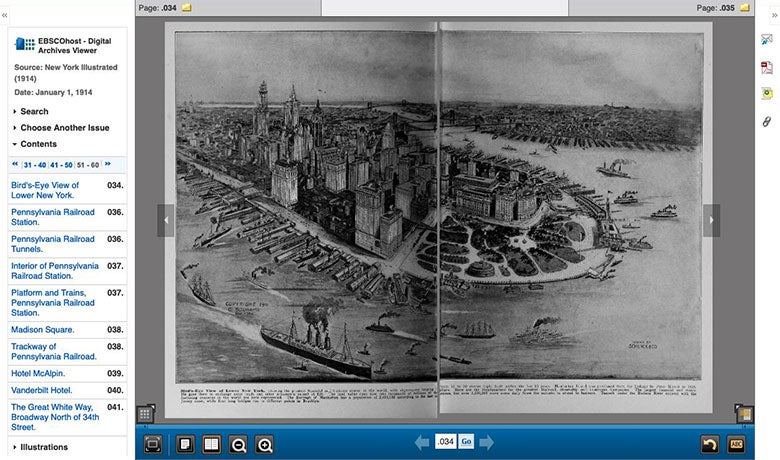The width and height of the screenshot is (780, 460).
Task: Click the EBSCOhost logo icon
Action: (x=24, y=44)
